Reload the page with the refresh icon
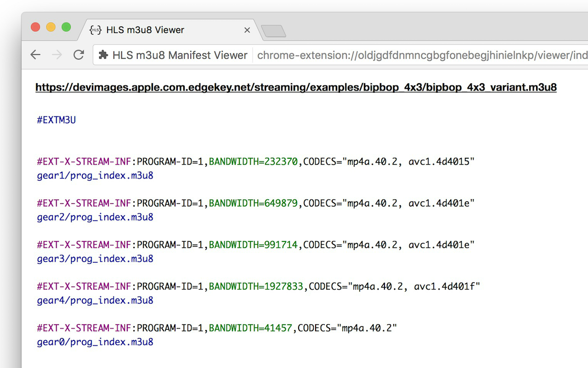Viewport: 588px width, 368px height. coord(79,55)
